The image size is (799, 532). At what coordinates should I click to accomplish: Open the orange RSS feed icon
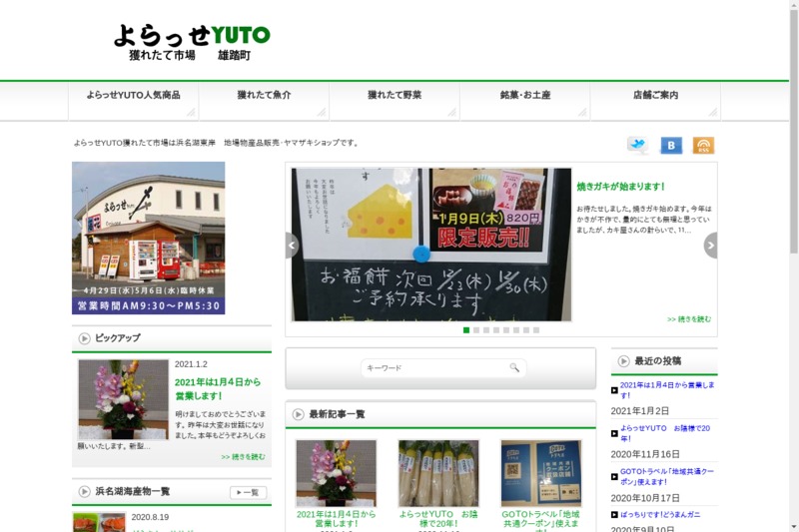coord(703,146)
